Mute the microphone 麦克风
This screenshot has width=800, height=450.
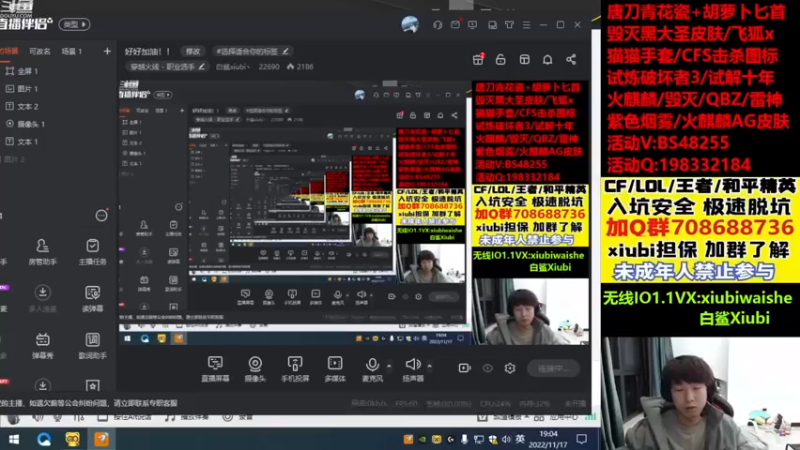372,368
